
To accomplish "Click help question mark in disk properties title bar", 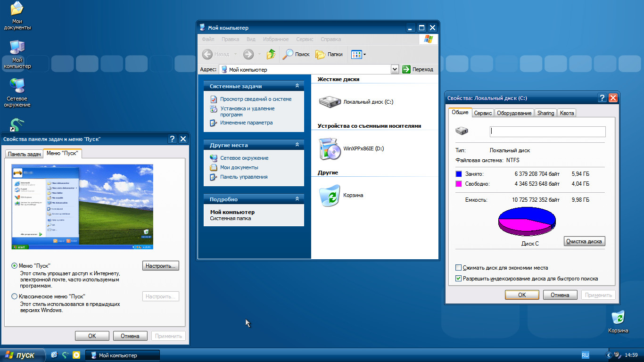I will [602, 98].
